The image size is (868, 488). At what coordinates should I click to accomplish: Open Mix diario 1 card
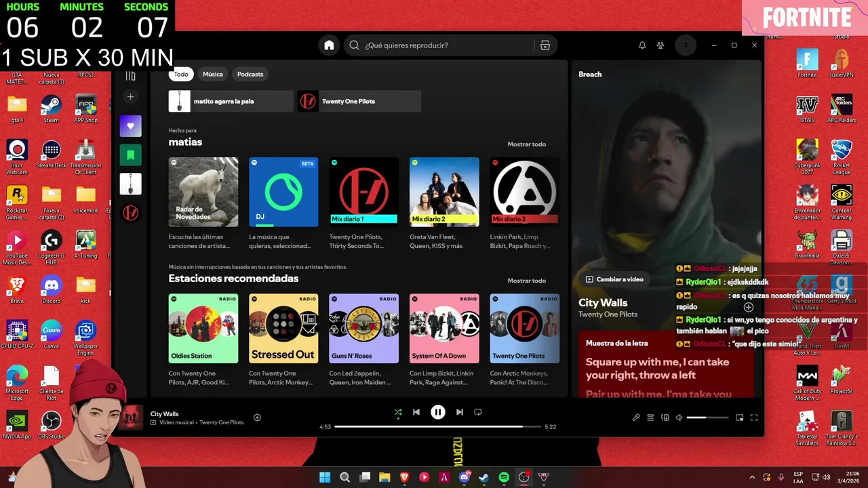click(363, 204)
